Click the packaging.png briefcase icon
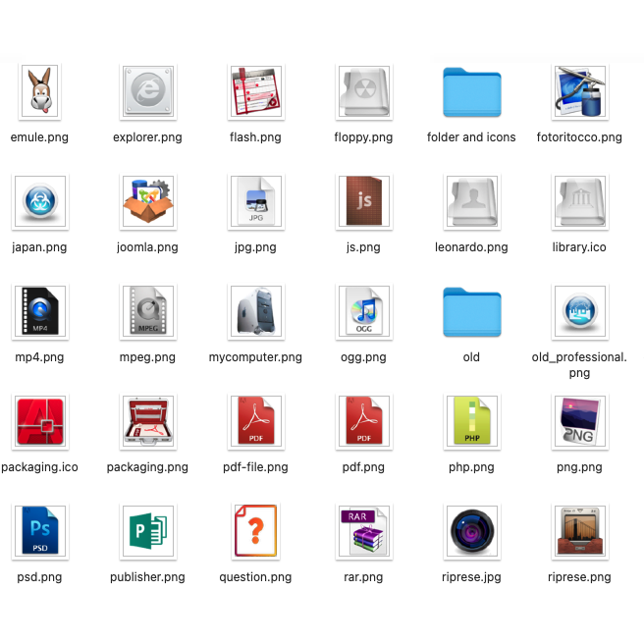The image size is (644, 644). tap(148, 422)
